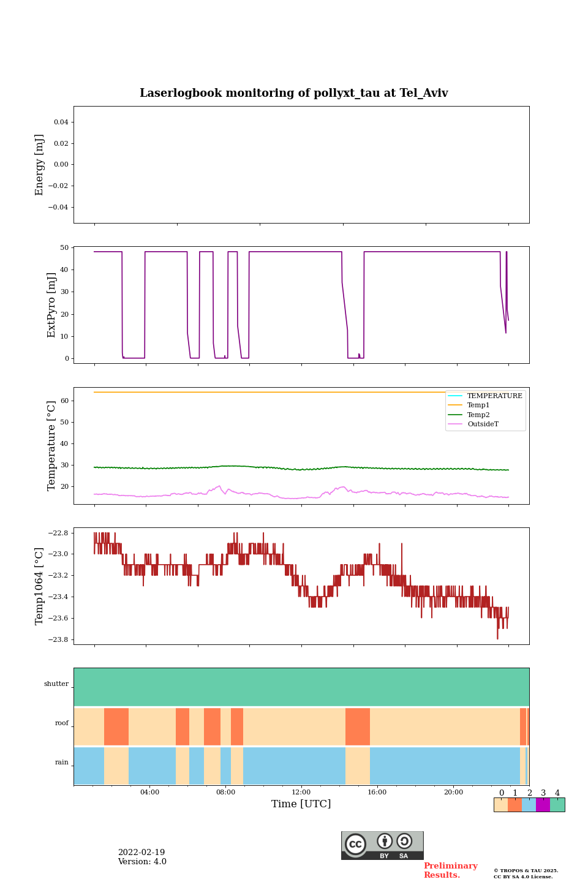Click the rain row label

tap(62, 763)
